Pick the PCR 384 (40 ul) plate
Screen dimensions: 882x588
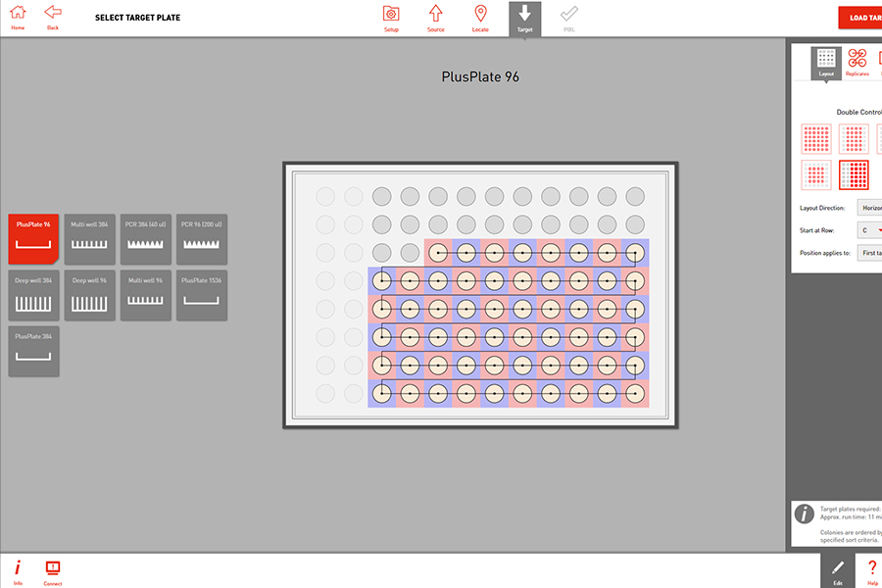[x=146, y=239]
